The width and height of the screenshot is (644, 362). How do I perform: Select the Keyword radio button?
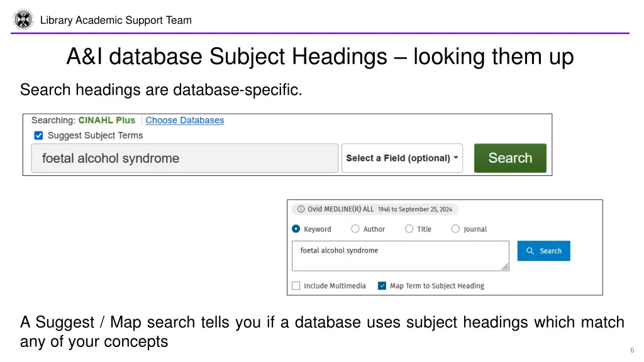pyautogui.click(x=296, y=229)
